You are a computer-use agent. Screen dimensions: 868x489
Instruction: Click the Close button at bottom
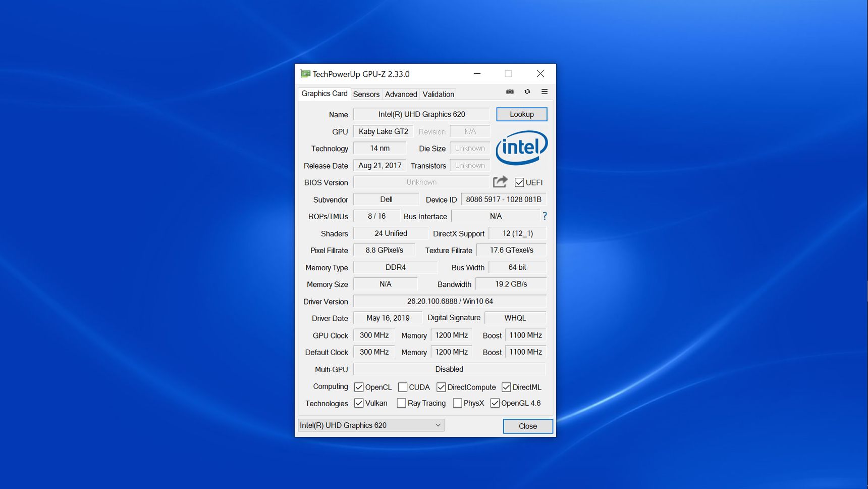528,426
